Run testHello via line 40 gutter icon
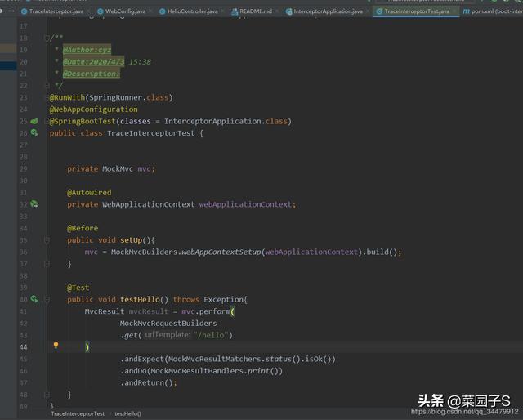The width and height of the screenshot is (523, 420). pyautogui.click(x=34, y=299)
